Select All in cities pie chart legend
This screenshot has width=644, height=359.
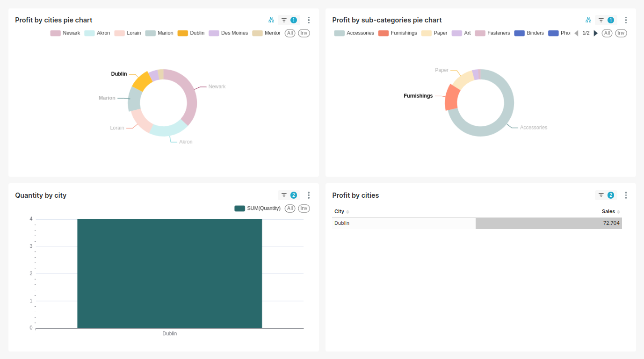click(290, 33)
